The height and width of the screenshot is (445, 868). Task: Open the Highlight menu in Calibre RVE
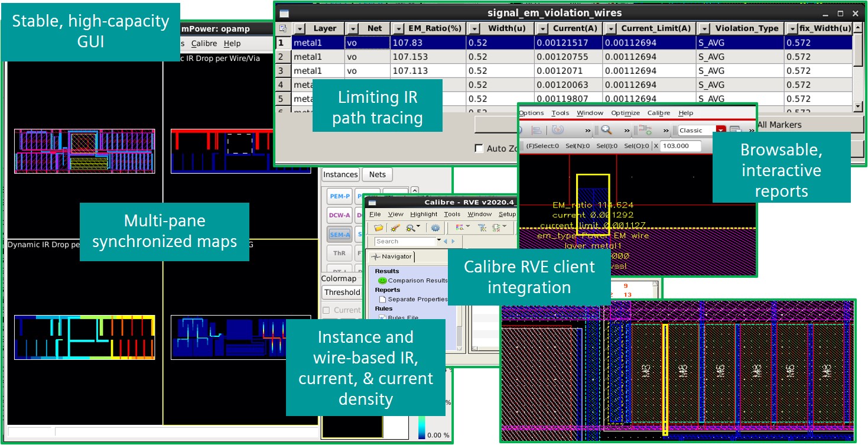pyautogui.click(x=424, y=214)
